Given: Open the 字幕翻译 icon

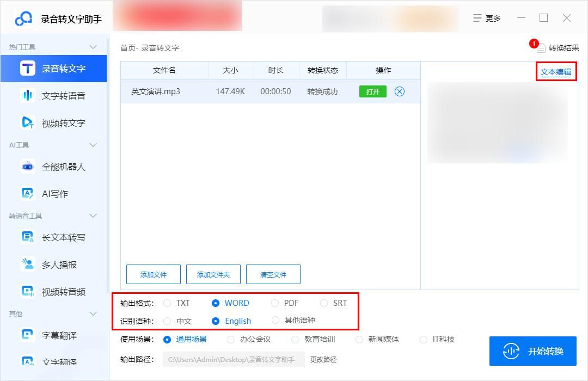Looking at the screenshot, I should 27,335.
